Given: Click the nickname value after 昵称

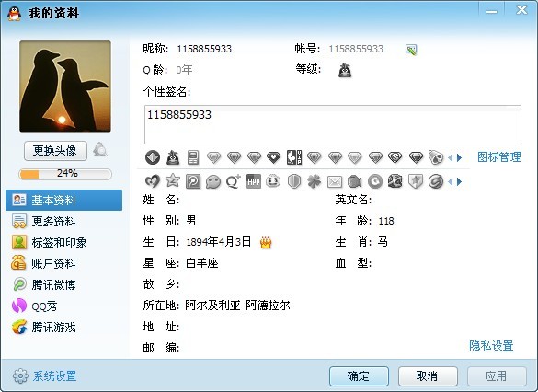Looking at the screenshot, I should point(204,49).
